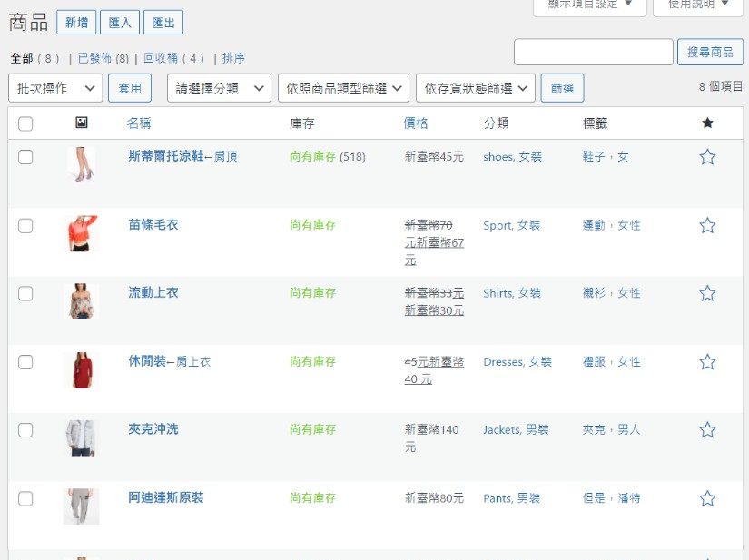Open the 批次操作 bulk actions dropdown
The image size is (749, 560).
pyautogui.click(x=55, y=88)
